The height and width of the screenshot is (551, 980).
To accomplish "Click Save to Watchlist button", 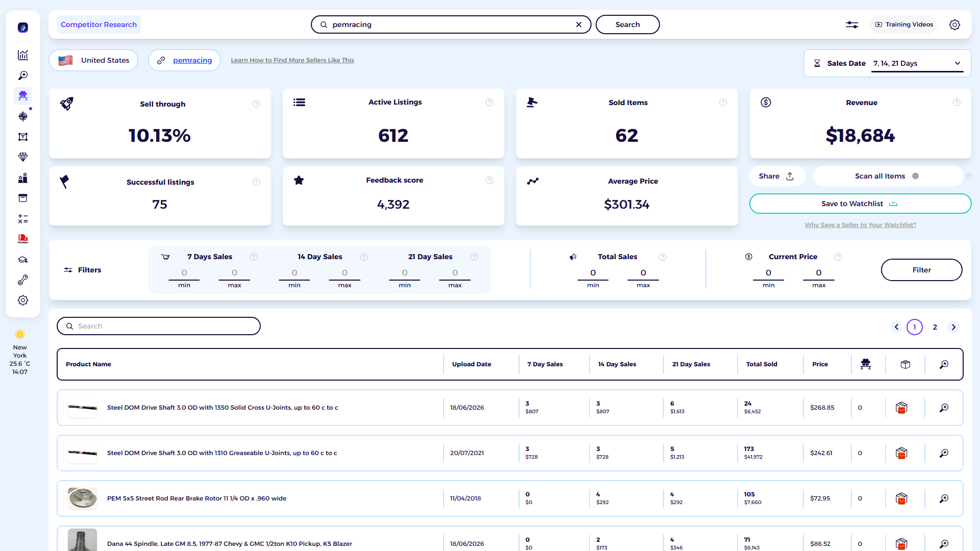I will click(860, 204).
